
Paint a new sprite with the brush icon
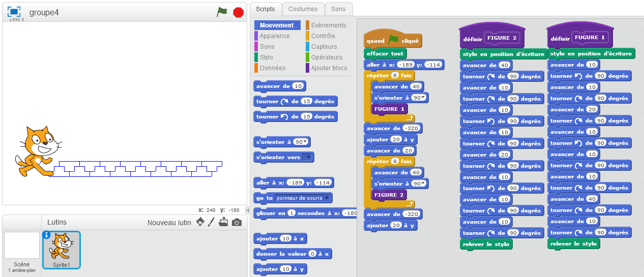tap(212, 222)
